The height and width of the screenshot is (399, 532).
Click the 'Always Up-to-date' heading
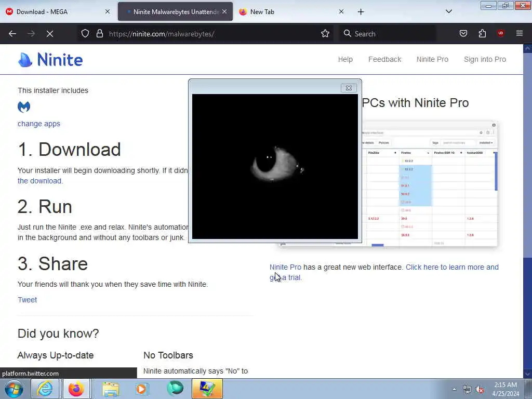pyautogui.click(x=56, y=355)
